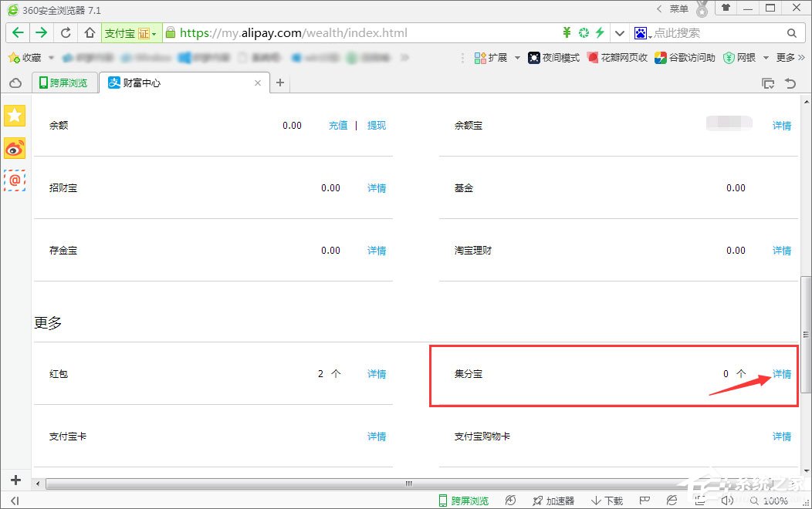Expand the address bar dropdown chevron

620,32
